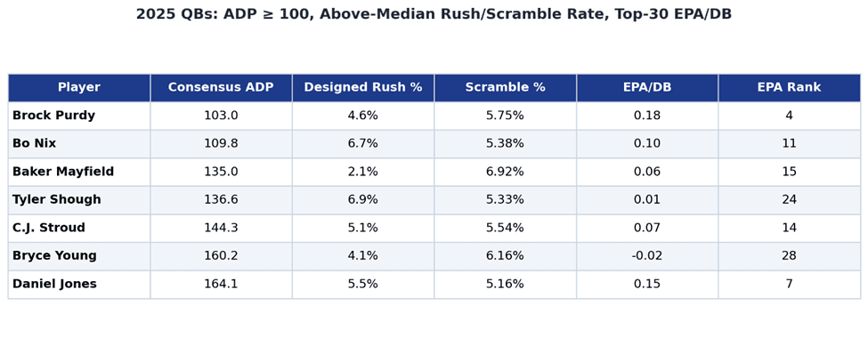Click the 6.92% scramble value cell

[x=505, y=172]
